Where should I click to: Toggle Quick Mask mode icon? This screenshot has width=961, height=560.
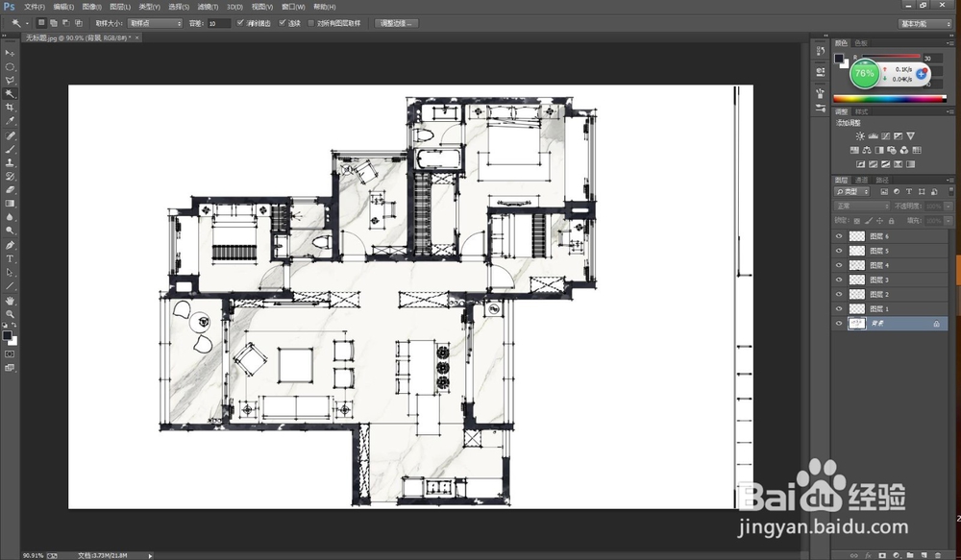(x=10, y=354)
